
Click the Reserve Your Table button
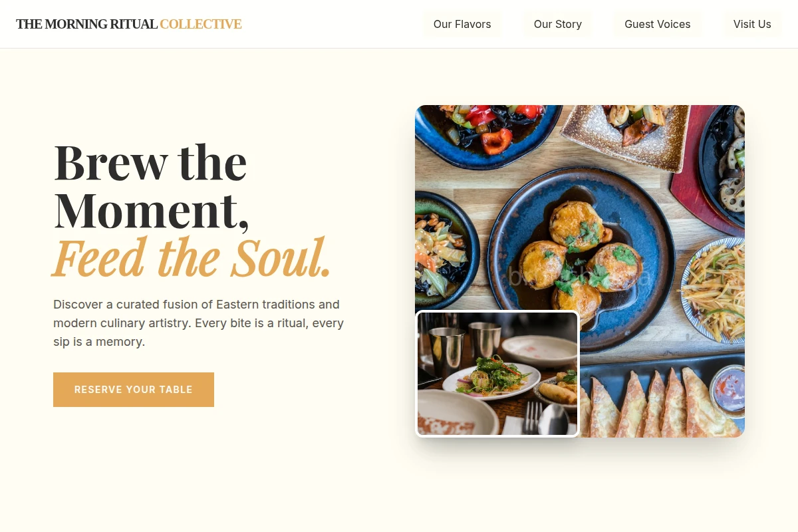134,390
